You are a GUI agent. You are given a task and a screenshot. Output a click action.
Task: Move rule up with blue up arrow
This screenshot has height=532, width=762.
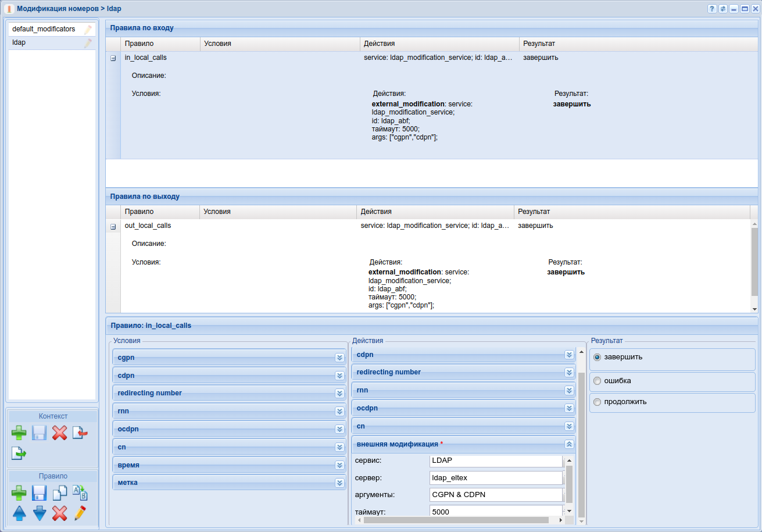[19, 513]
